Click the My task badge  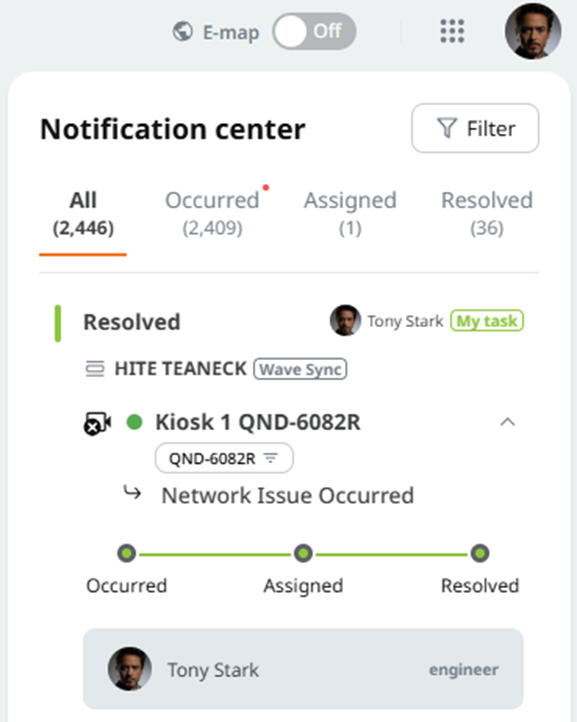click(x=487, y=321)
